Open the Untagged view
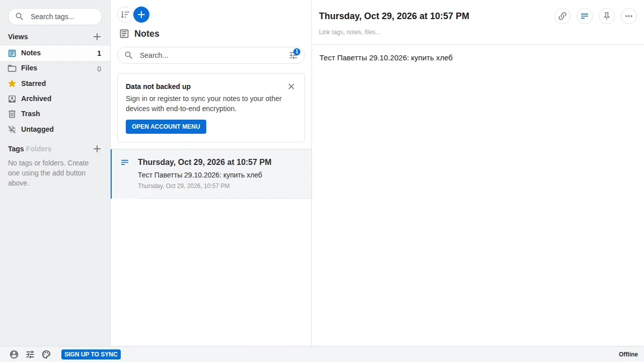This screenshot has width=644, height=362. pyautogui.click(x=55, y=129)
